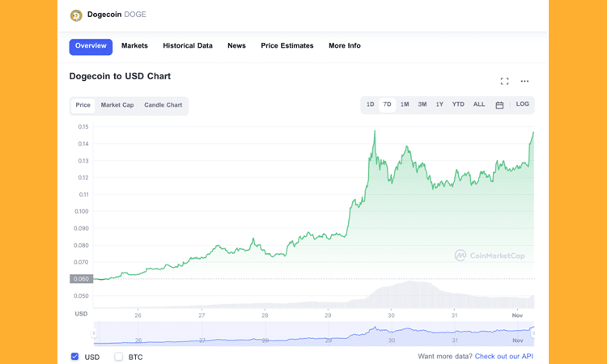Select the Price chart view
The width and height of the screenshot is (607, 364).
(x=83, y=105)
